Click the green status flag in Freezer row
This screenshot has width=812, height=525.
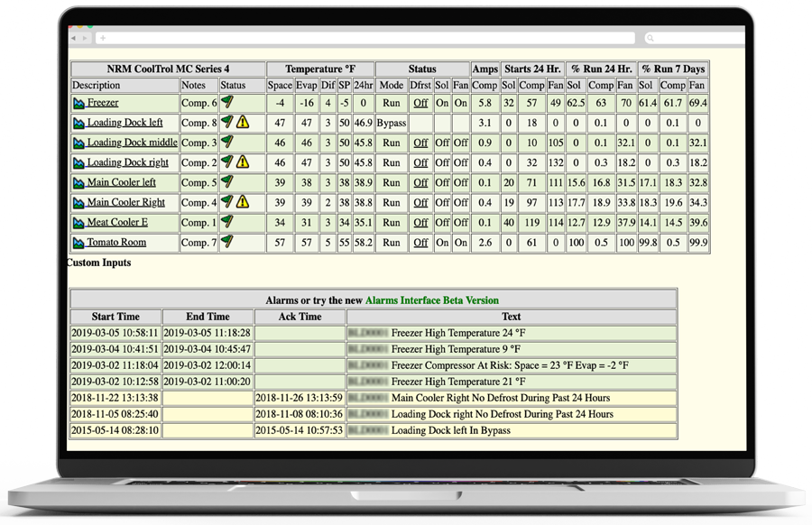click(227, 103)
